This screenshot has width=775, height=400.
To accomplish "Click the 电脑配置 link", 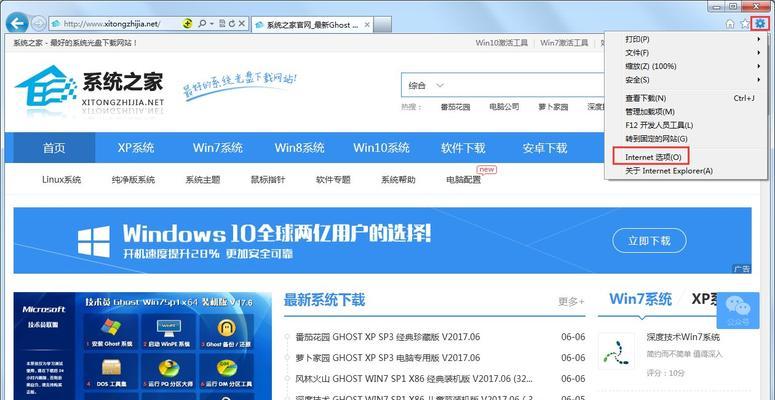I will point(464,180).
